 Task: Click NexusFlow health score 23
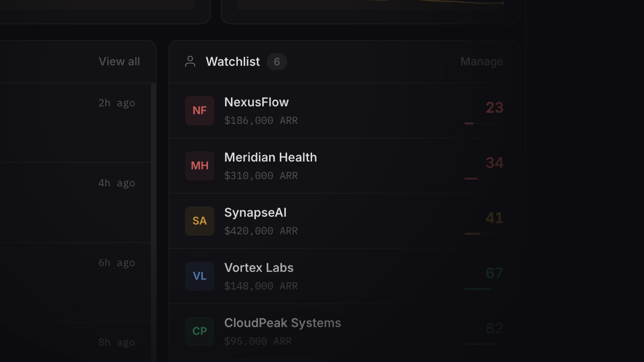[x=494, y=108]
